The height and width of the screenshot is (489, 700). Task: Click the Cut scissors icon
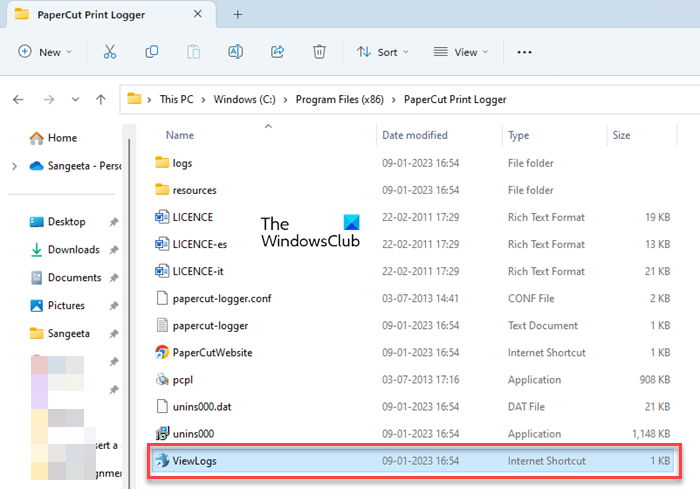(110, 52)
